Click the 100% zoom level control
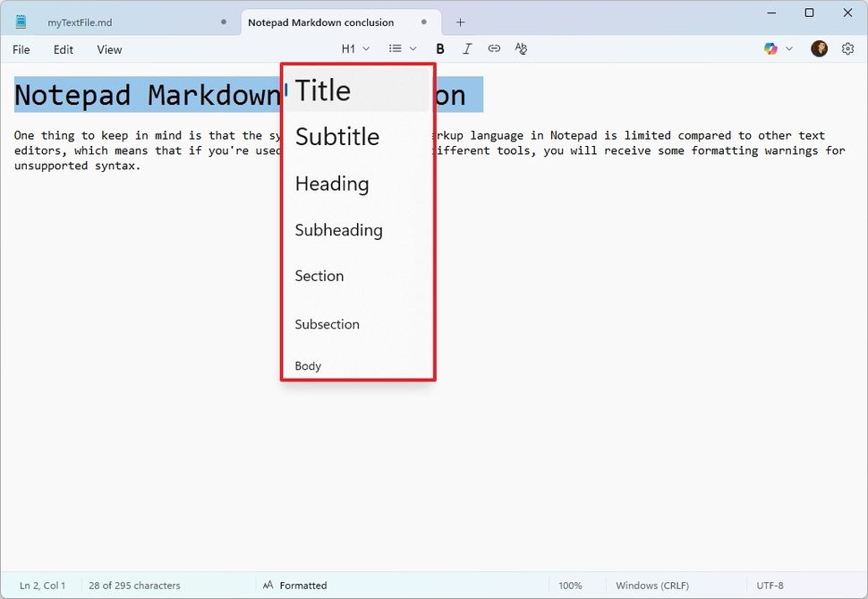The height and width of the screenshot is (599, 868). coord(572,585)
